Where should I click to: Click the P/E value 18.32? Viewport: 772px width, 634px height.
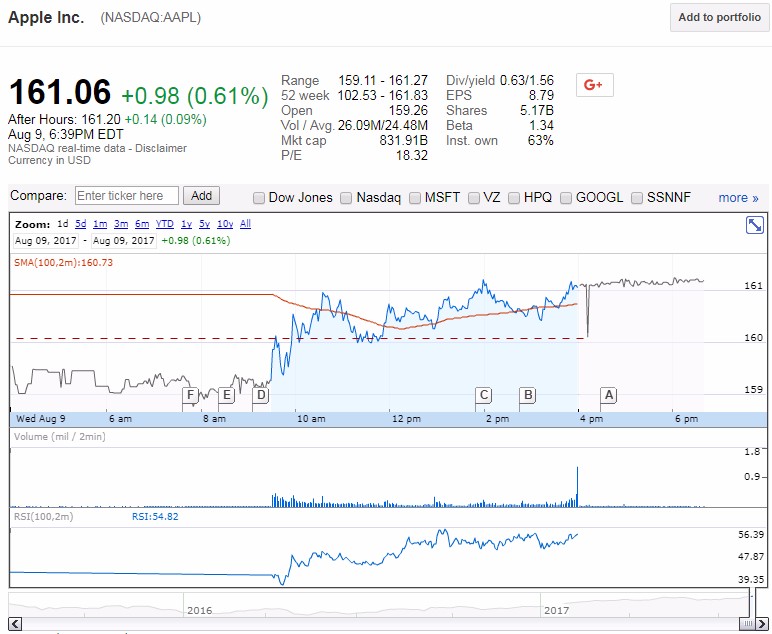[412, 156]
